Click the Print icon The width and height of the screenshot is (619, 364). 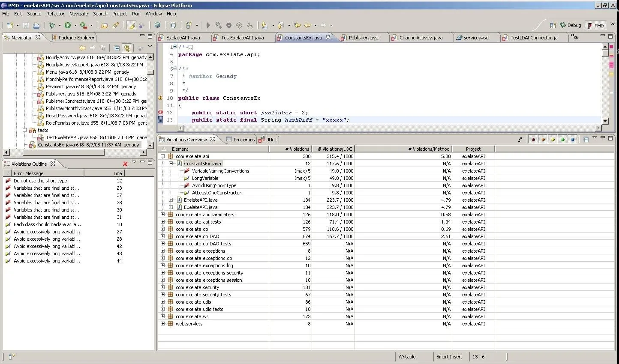click(36, 25)
